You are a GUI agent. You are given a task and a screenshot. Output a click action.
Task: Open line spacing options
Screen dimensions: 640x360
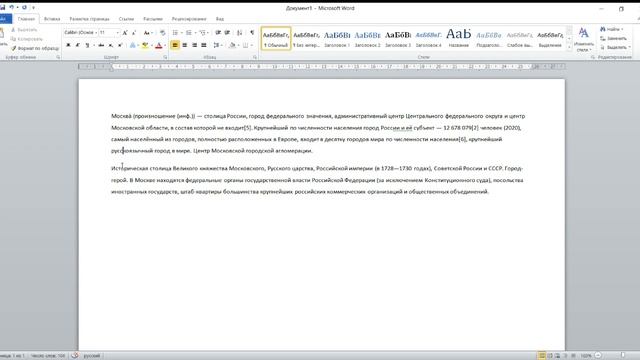(x=216, y=45)
